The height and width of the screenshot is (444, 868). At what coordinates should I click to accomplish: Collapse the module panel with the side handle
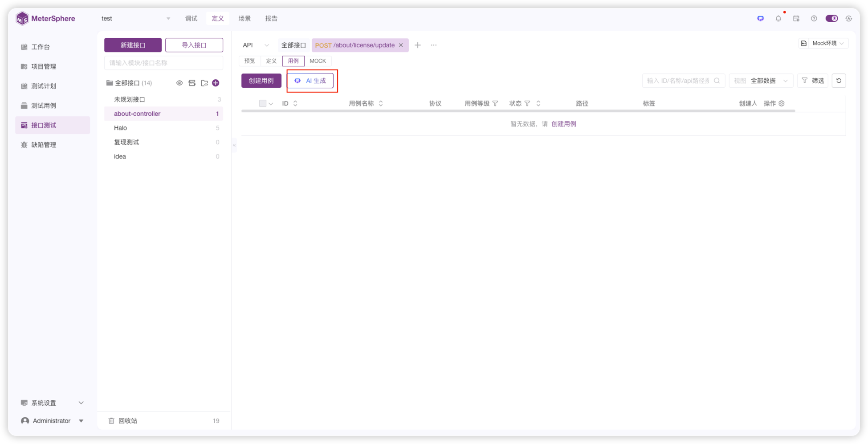coord(234,145)
